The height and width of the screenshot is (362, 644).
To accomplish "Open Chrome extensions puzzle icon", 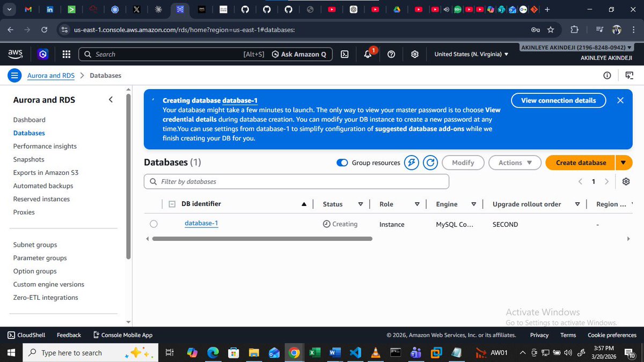I will (x=574, y=29).
